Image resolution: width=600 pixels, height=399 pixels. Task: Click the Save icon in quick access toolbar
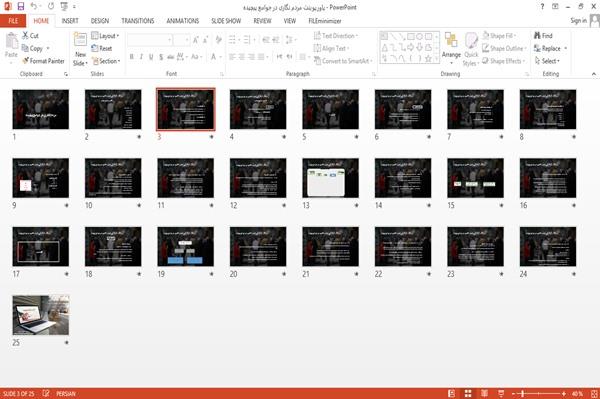[x=21, y=7]
